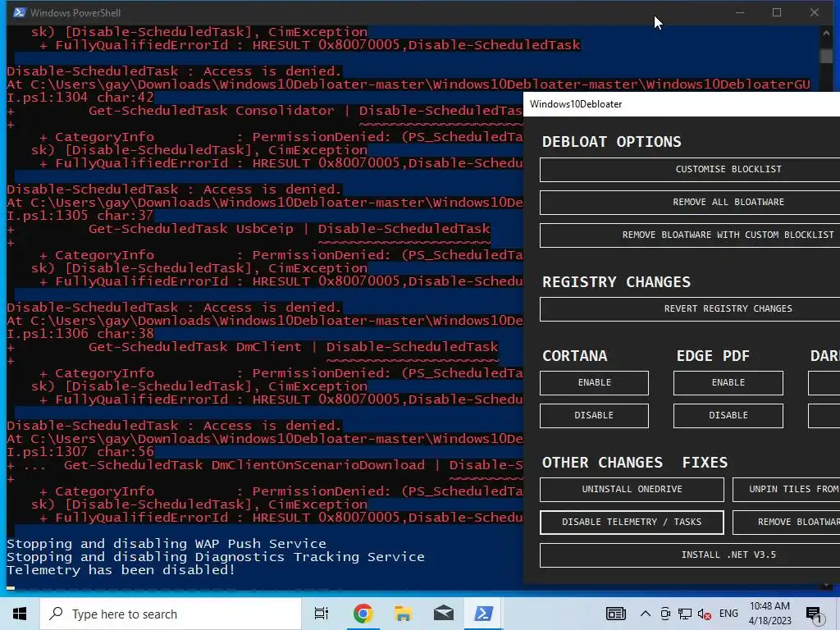Click Enable under Cortana
Viewport: 840px width, 630px height.
coord(594,382)
